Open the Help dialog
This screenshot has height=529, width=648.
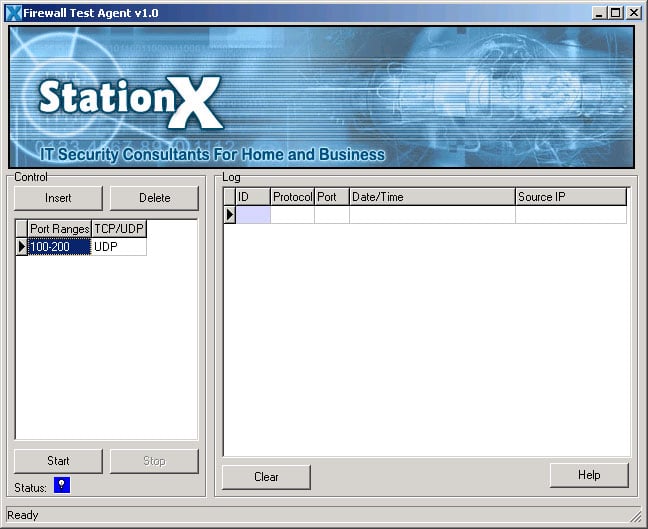[x=589, y=475]
